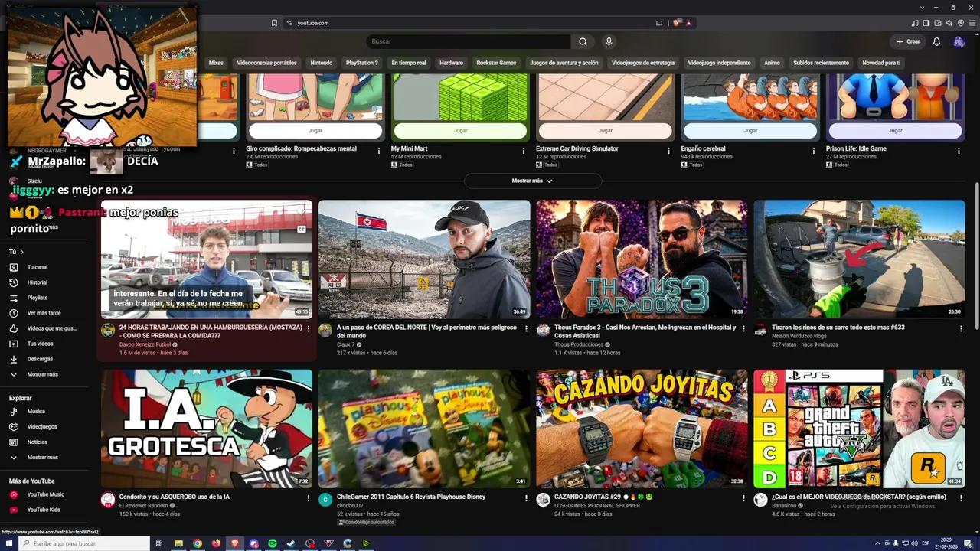
Task: Click Jugar for Extreme Car Driving Simulator
Action: point(605,130)
